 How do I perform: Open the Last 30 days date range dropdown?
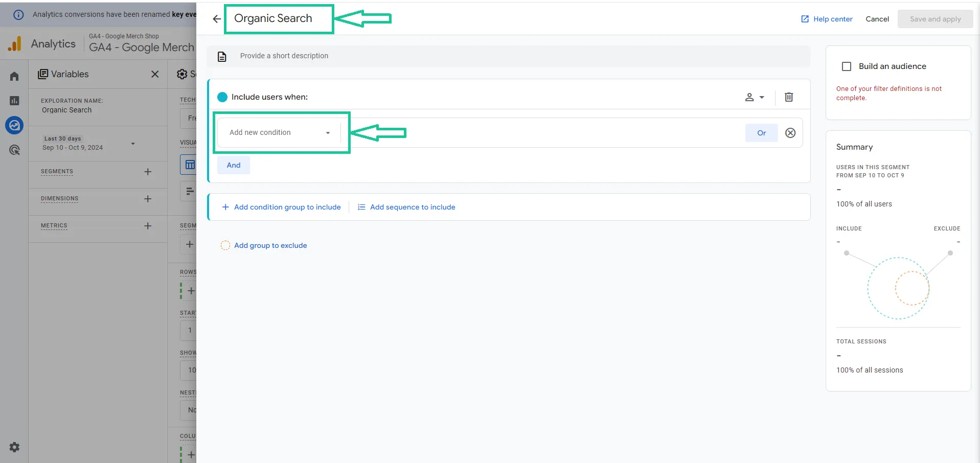(89, 143)
